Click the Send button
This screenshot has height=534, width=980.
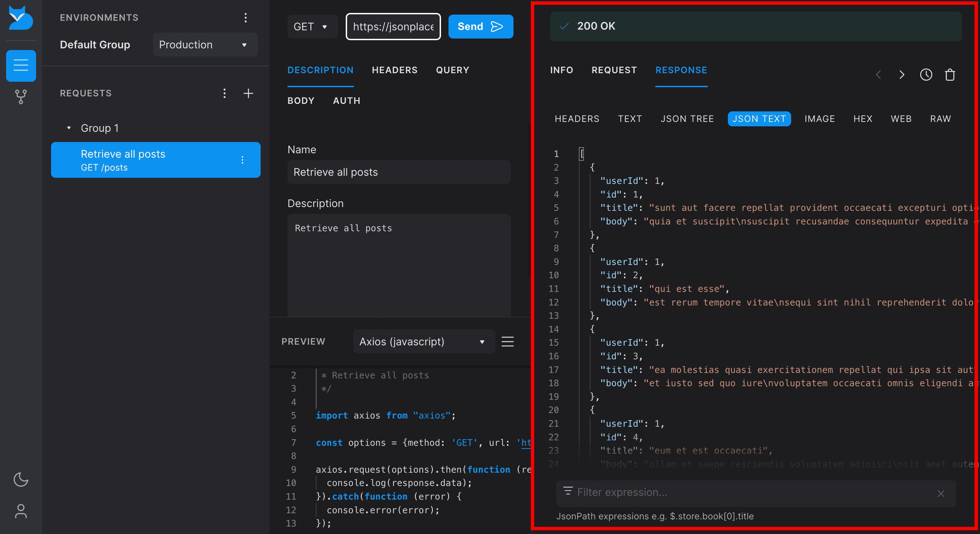(480, 27)
